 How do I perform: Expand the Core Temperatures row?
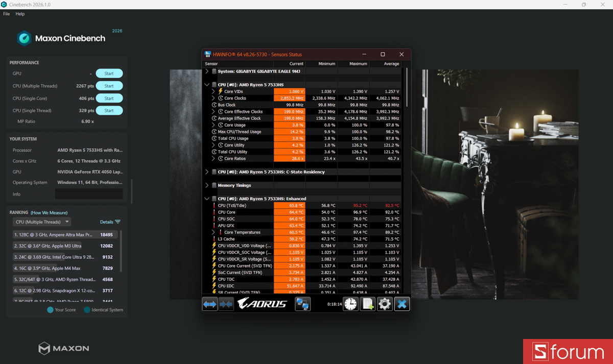(x=214, y=232)
